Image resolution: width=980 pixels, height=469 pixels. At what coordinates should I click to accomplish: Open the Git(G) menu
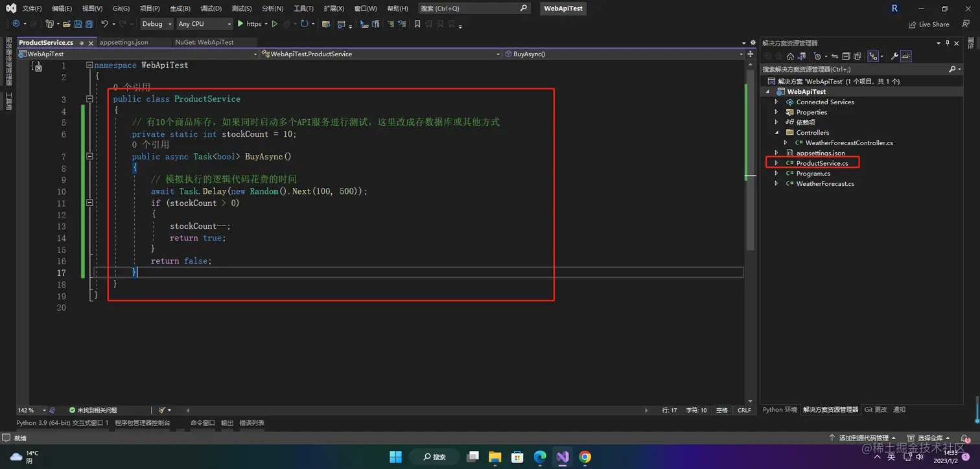coord(121,8)
